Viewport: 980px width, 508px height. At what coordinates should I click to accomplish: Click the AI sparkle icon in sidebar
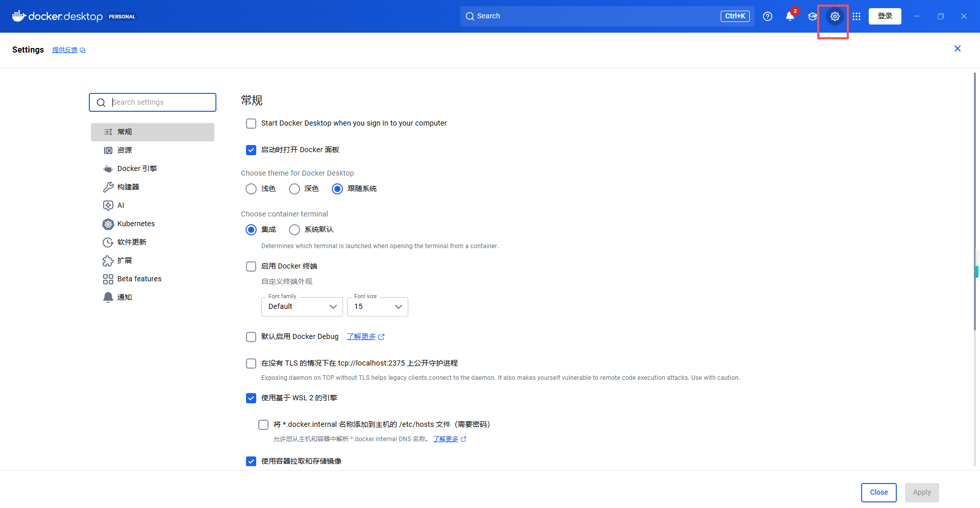(x=108, y=206)
